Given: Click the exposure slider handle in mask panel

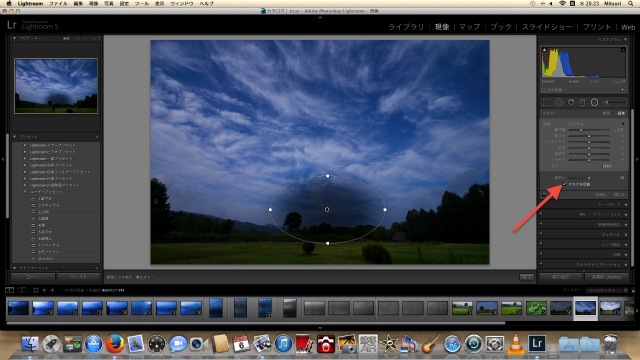Looking at the screenshot, I should [x=581, y=130].
